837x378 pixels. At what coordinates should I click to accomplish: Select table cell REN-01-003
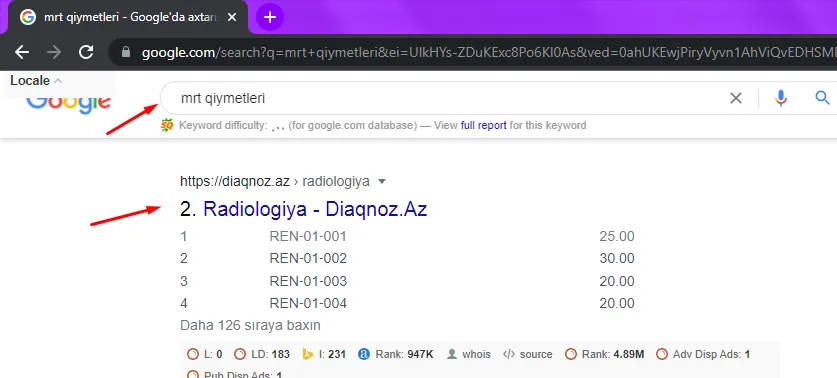[x=308, y=281]
